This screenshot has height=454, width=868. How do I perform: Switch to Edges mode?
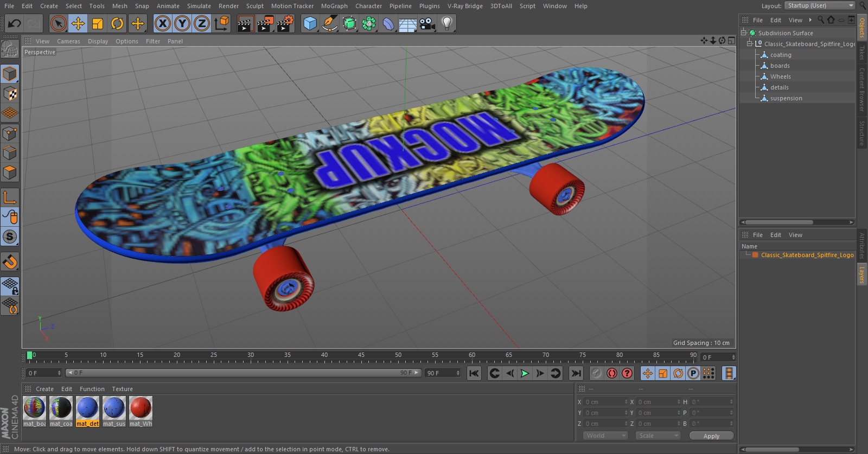tap(10, 153)
